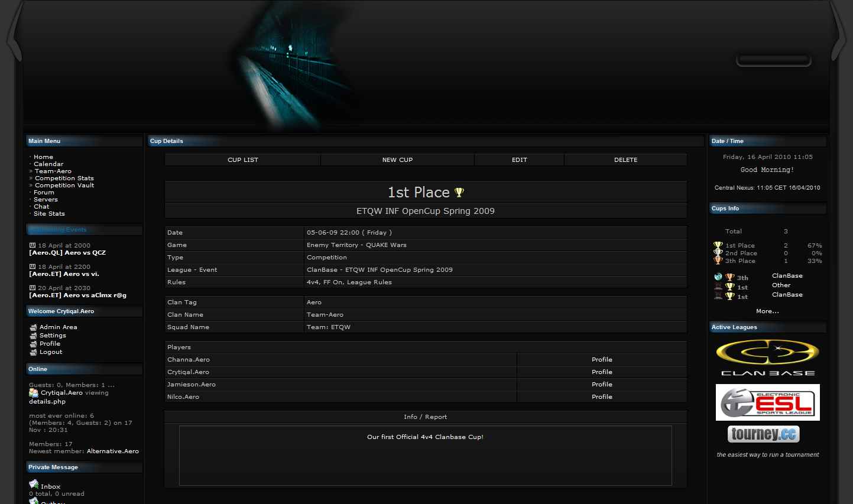The width and height of the screenshot is (853, 504).
Task: Click the gold trophy in the 1st Other row
Action: click(730, 287)
